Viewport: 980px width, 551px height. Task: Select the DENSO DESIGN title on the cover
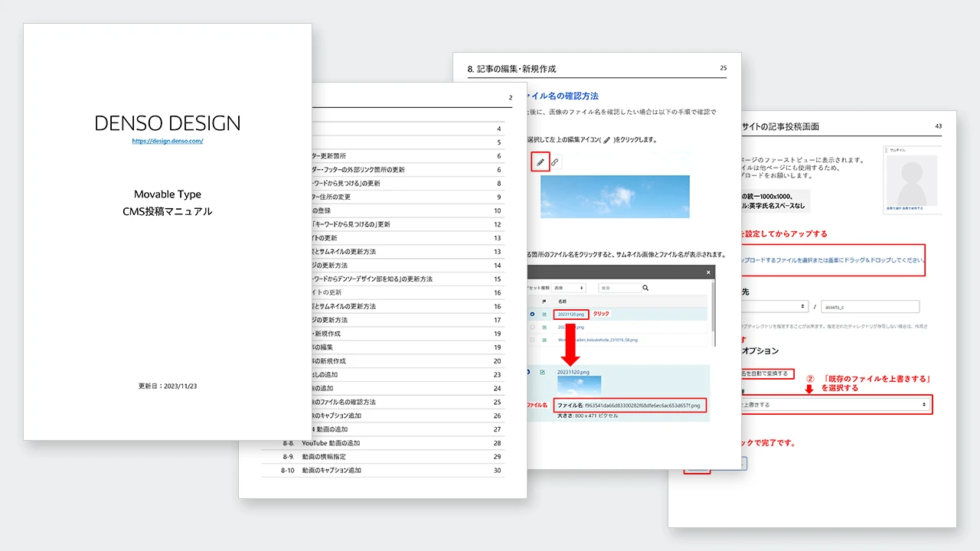(x=168, y=123)
